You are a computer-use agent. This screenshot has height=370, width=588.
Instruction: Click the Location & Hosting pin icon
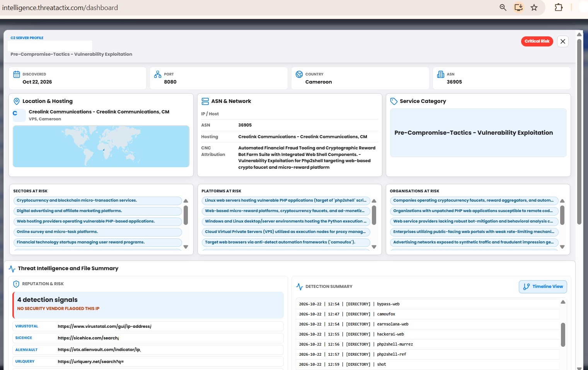pos(17,101)
